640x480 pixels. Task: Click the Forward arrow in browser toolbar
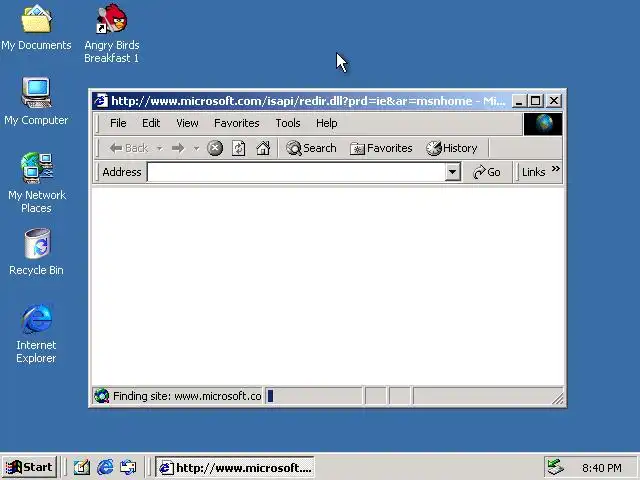click(x=178, y=148)
